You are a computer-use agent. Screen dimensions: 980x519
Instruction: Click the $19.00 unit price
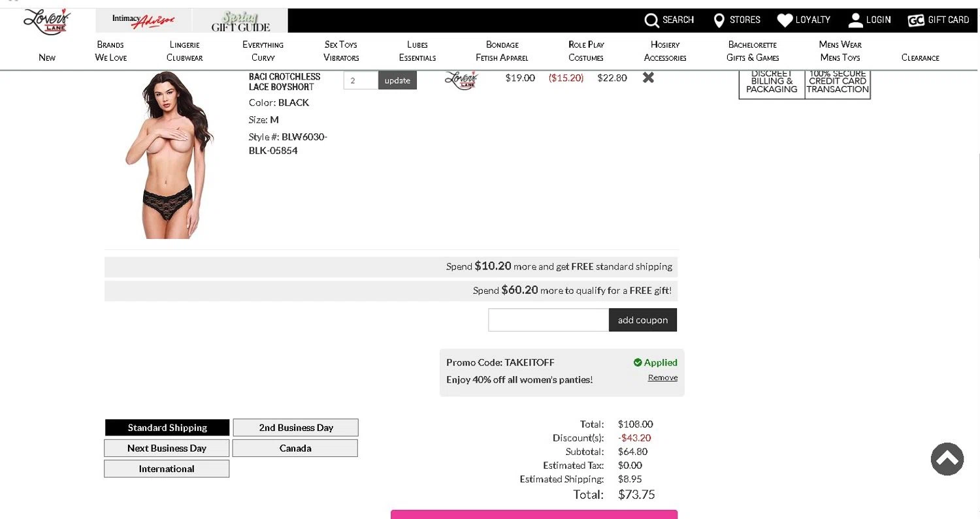(520, 78)
